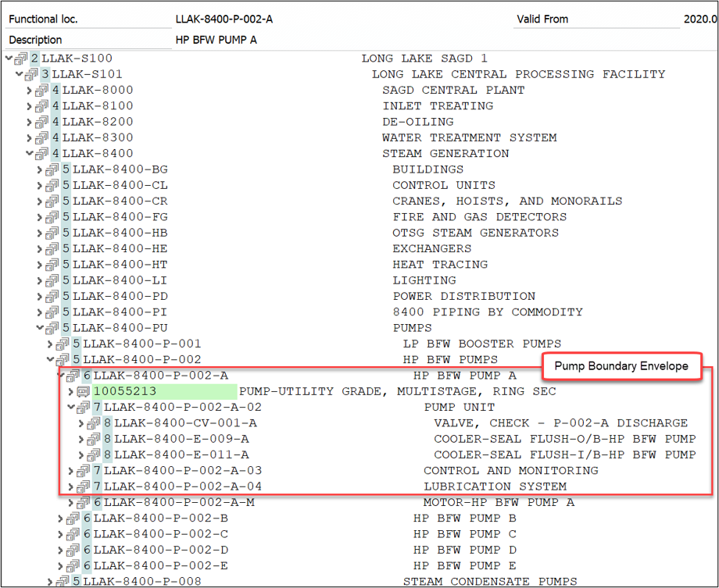Viewport: 719px width, 588px height.
Task: Expand the LLAK-8400-P-002-A-04 lubrication node
Action: click(70, 486)
